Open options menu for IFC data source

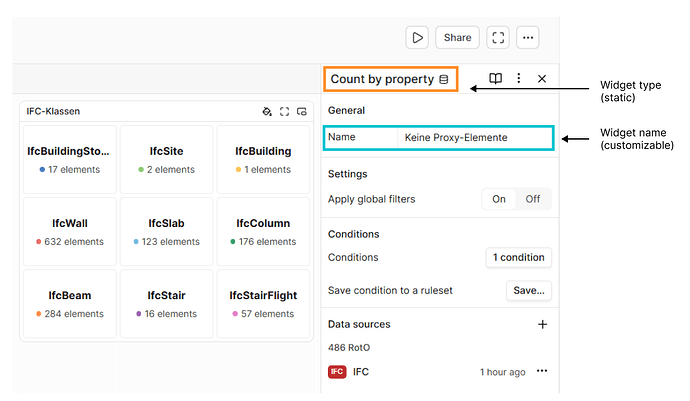click(542, 371)
